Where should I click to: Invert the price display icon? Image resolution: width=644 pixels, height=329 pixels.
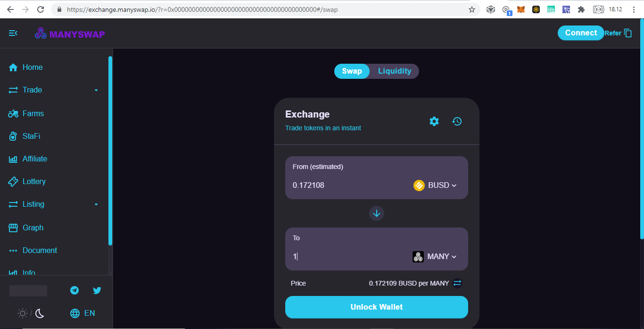click(x=457, y=283)
